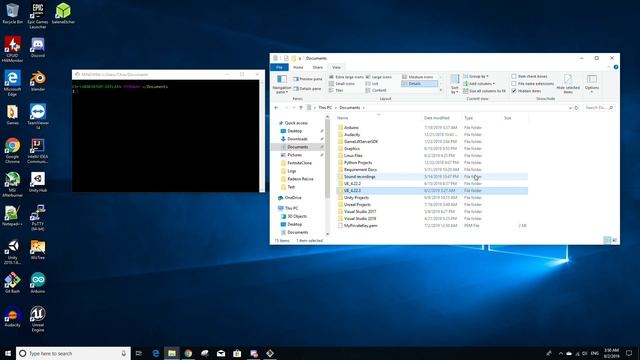The height and width of the screenshot is (360, 640).
Task: Select the Microsoft Edge desktop shortcut
Action: pos(12,83)
